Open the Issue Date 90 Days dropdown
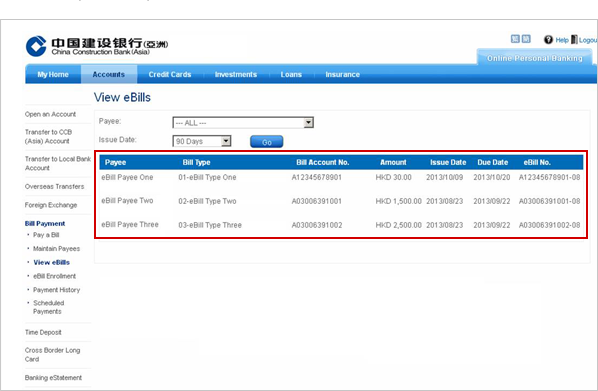This screenshot has width=598, height=391. (x=202, y=141)
